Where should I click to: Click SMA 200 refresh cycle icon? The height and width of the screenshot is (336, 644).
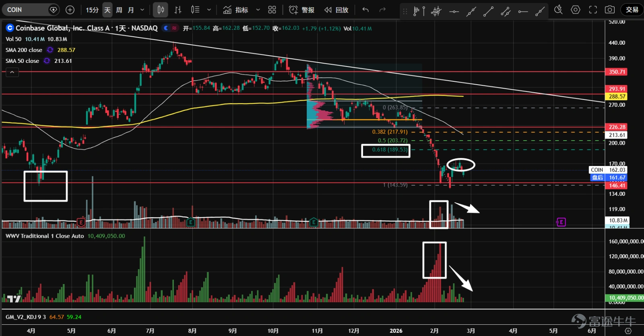coord(50,50)
